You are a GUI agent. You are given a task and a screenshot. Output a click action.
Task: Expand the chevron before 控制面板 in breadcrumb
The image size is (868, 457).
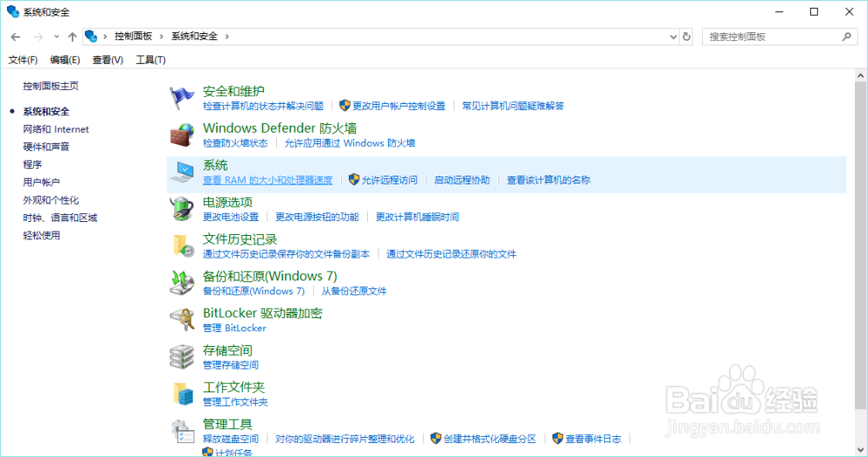tap(105, 36)
